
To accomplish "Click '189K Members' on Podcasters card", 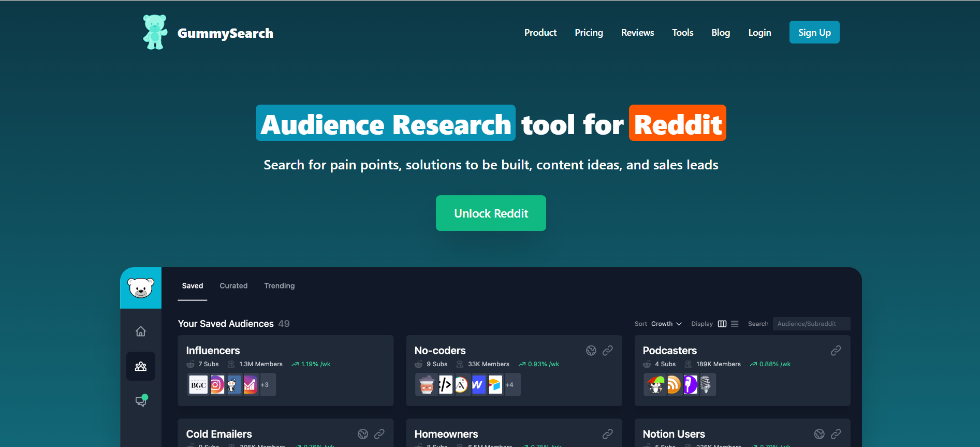I will (719, 364).
